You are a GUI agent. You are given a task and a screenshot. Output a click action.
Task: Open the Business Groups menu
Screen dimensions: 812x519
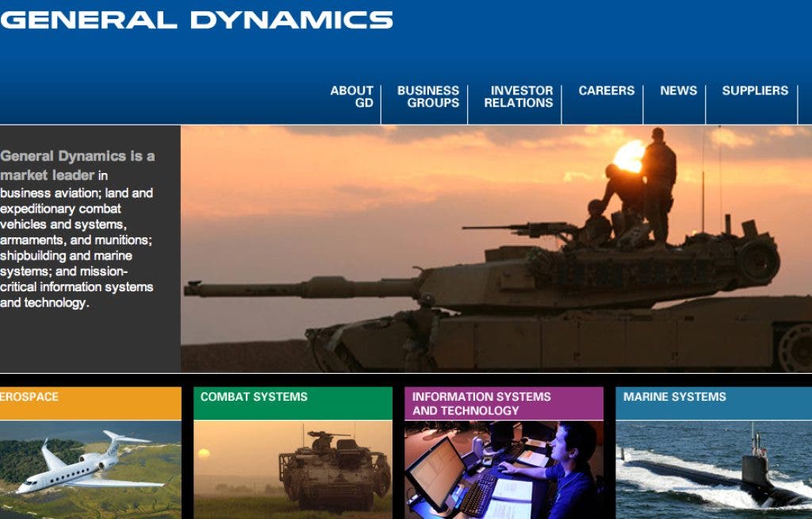point(427,97)
